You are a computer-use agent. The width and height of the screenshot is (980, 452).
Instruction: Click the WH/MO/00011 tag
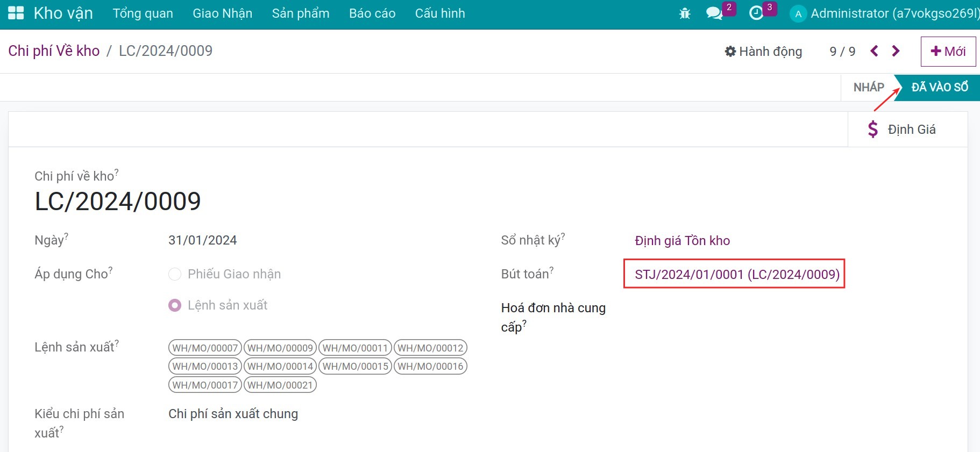click(x=355, y=348)
